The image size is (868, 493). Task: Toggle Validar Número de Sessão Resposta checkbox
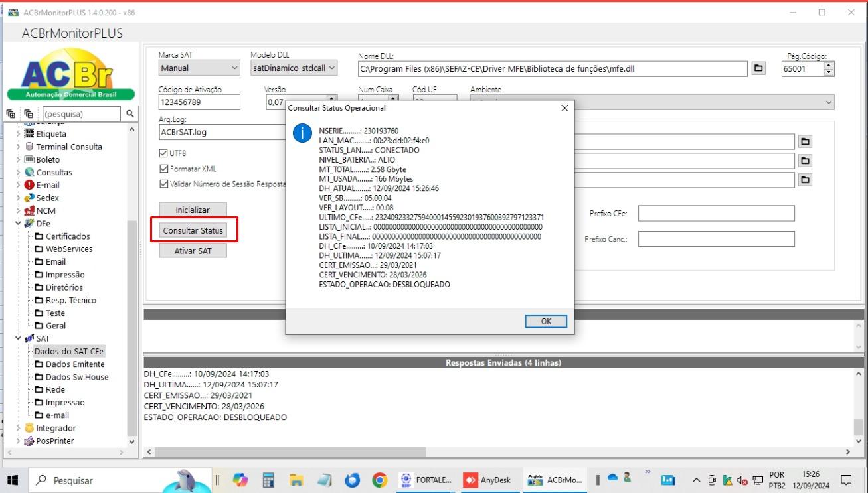(x=164, y=184)
